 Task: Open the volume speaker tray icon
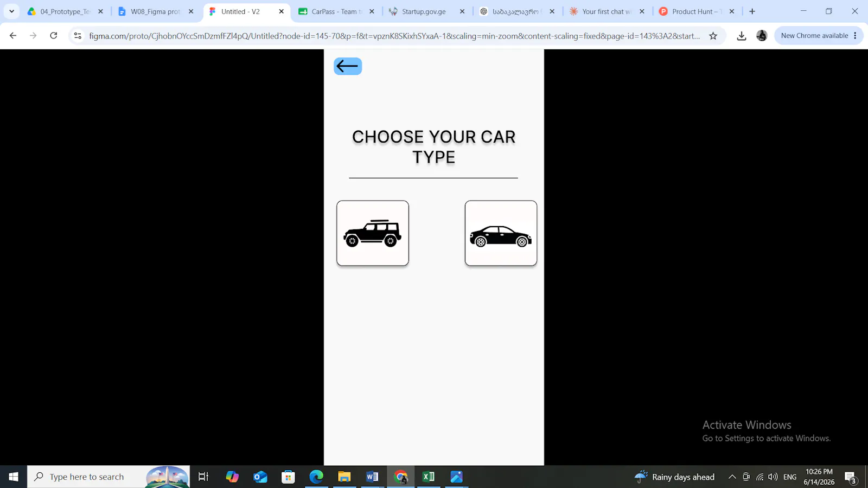(x=773, y=477)
